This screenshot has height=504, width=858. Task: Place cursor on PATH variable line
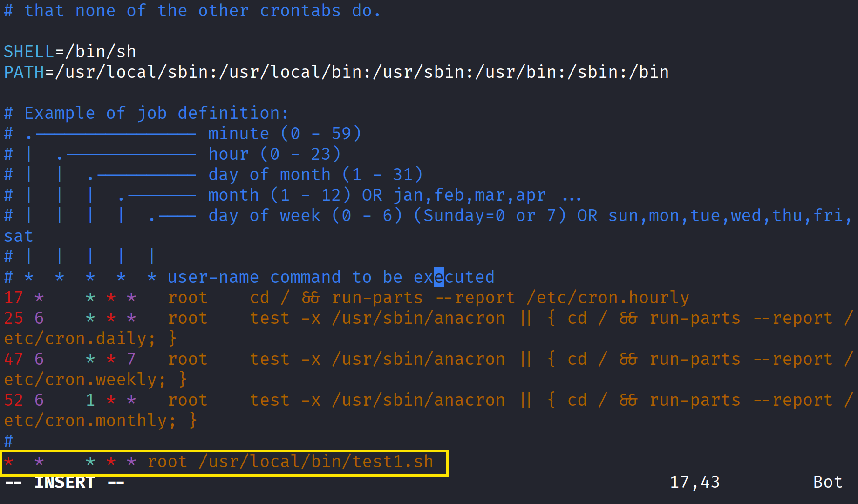pos(336,72)
